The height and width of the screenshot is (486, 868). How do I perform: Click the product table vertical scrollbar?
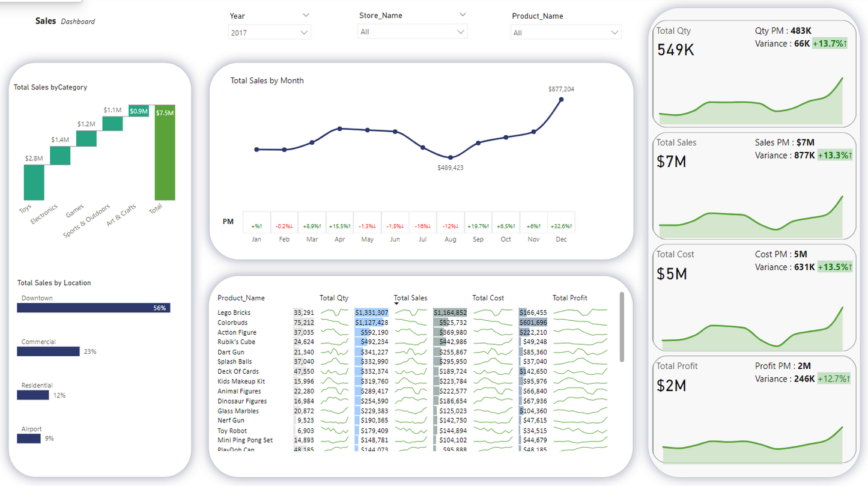point(621,327)
